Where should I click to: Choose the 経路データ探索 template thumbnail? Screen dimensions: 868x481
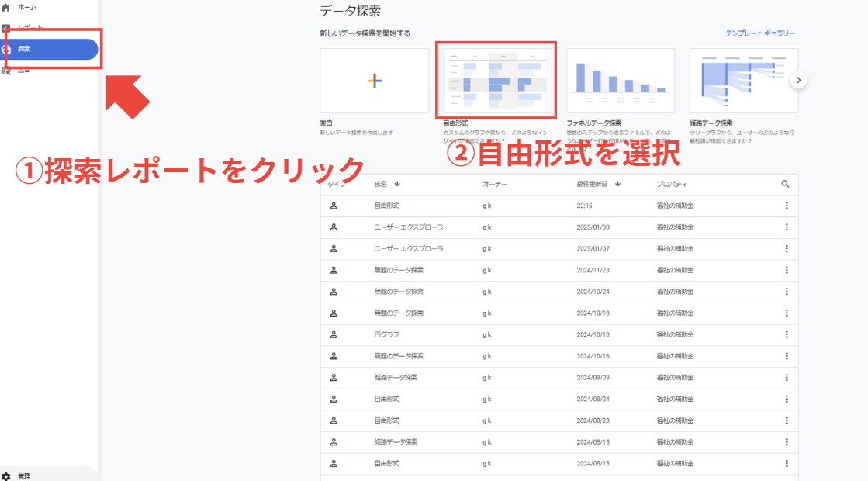coord(743,81)
